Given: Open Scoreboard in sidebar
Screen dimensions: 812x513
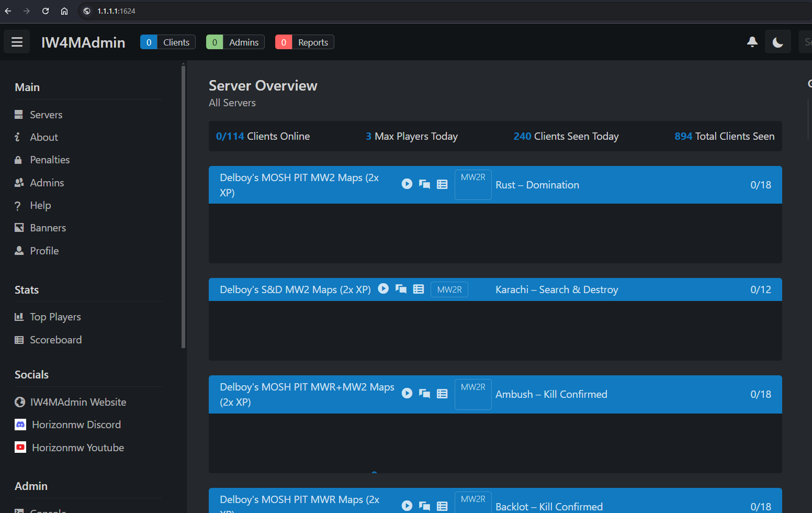Looking at the screenshot, I should [56, 340].
